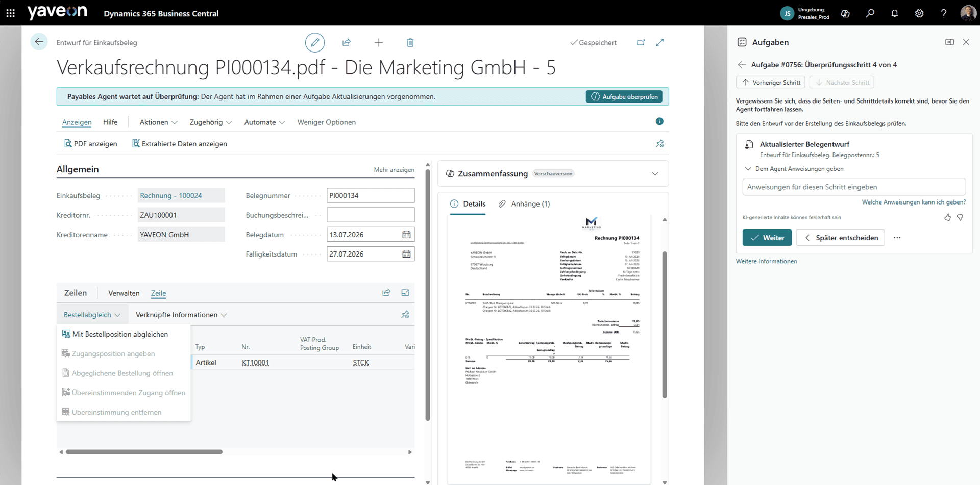Click the Belegnummer input field
The image size is (980, 485).
coord(371,196)
